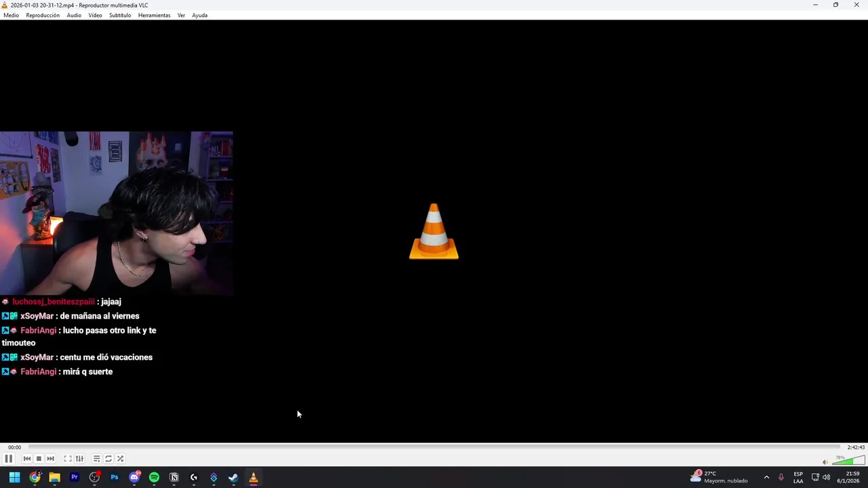Open OBS Studio from the taskbar
The image size is (868, 488).
(x=94, y=477)
